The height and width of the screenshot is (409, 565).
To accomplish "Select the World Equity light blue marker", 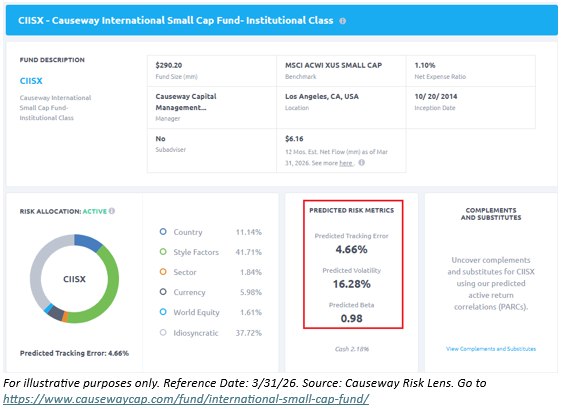I will [x=163, y=312].
